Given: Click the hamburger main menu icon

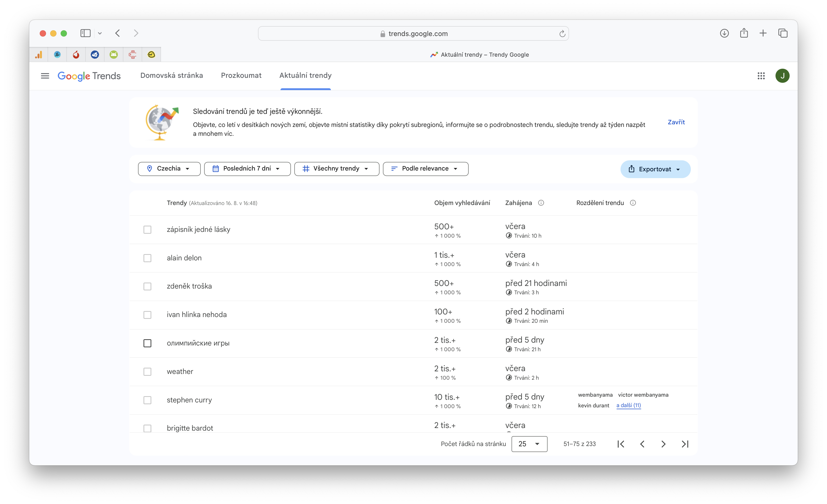Looking at the screenshot, I should [x=45, y=76].
